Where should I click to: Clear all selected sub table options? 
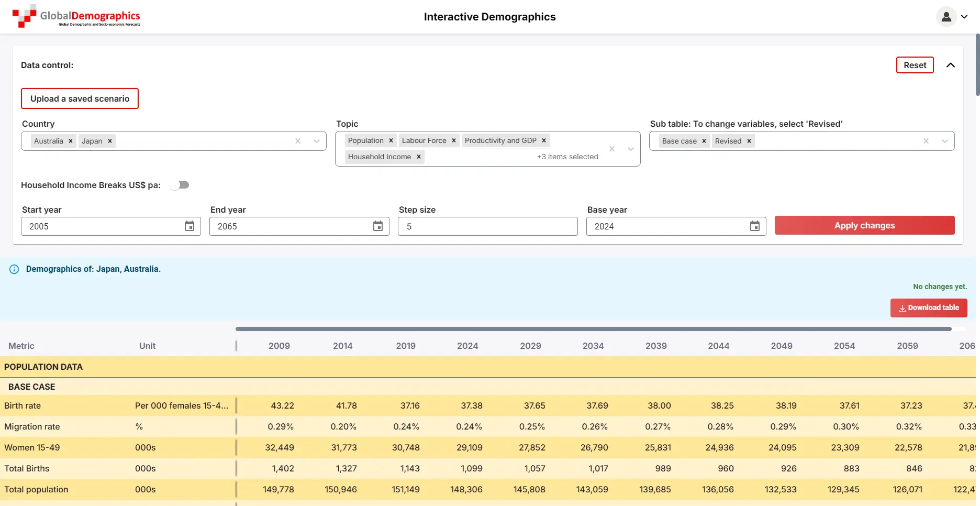coord(926,141)
